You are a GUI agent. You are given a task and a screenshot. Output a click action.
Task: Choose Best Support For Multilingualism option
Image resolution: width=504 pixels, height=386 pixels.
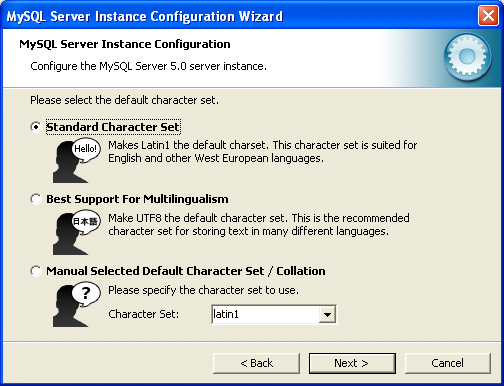coord(36,199)
